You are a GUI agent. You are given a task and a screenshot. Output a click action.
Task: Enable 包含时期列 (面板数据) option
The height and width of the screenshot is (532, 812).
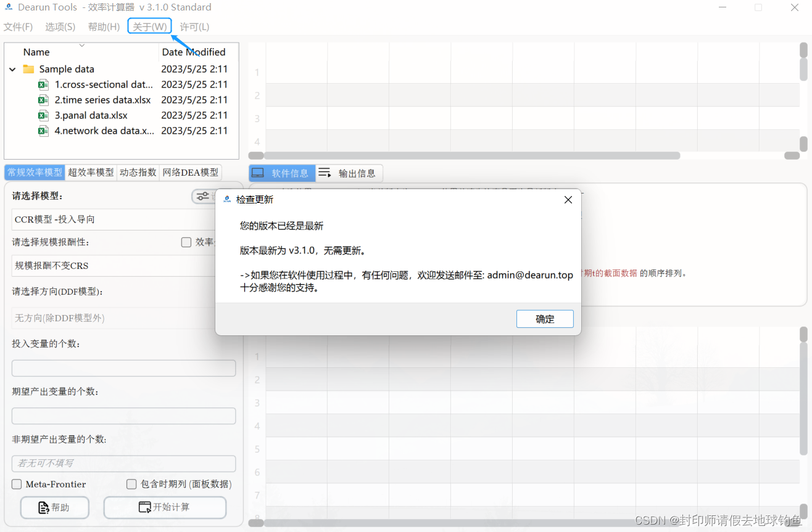131,484
